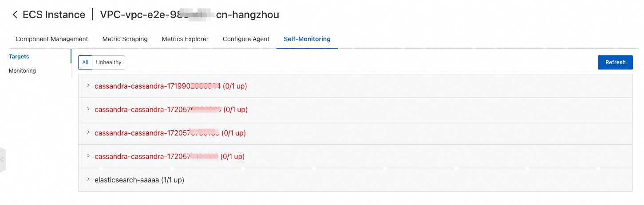Viewport: 644px width, 205px height.
Task: Open the Component Management tab
Action: point(52,39)
